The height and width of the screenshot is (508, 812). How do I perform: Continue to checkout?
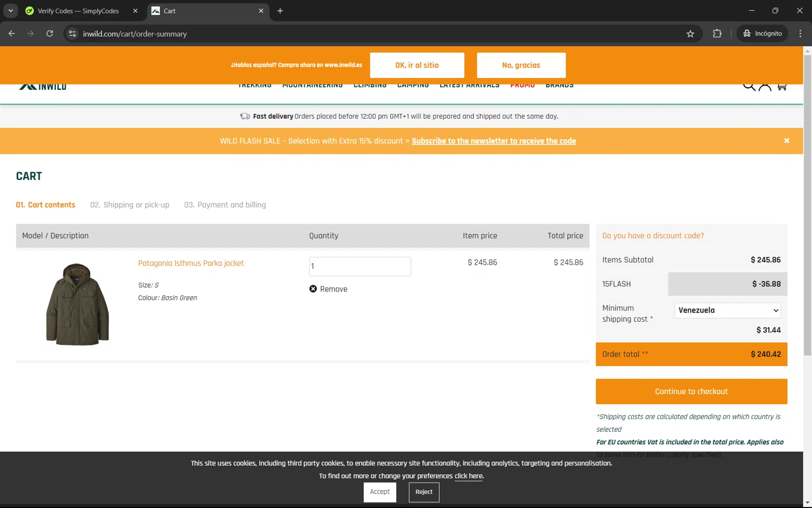[691, 392]
